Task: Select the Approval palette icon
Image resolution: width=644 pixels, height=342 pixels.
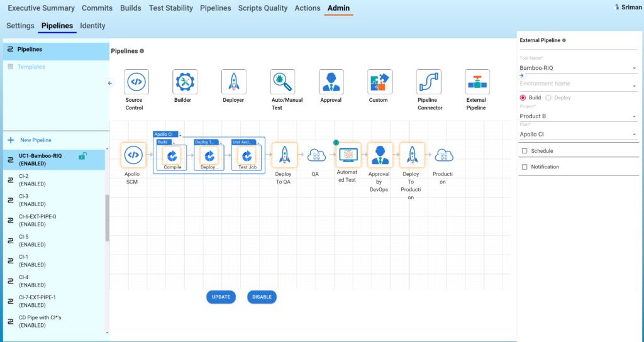Action: (x=331, y=82)
